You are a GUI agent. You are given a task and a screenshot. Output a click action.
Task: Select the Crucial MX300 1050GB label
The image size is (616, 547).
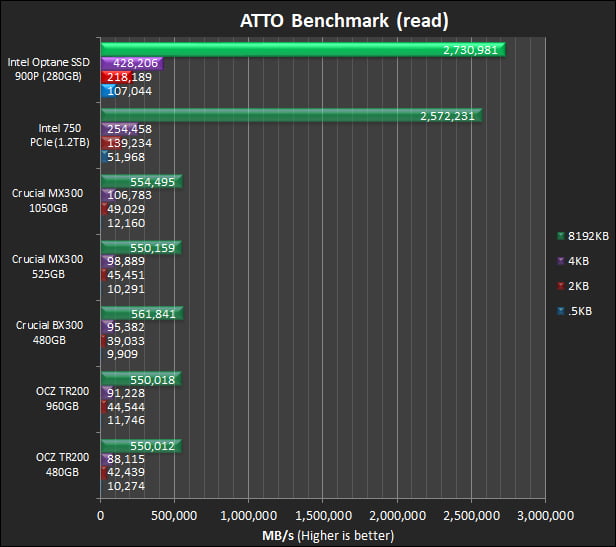48,201
